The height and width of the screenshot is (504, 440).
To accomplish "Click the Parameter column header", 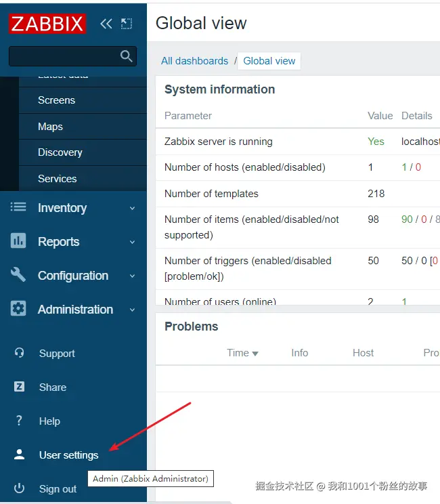I will pyautogui.click(x=188, y=116).
